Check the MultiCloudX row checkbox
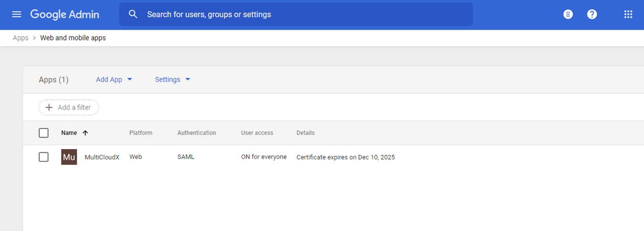 coord(44,157)
